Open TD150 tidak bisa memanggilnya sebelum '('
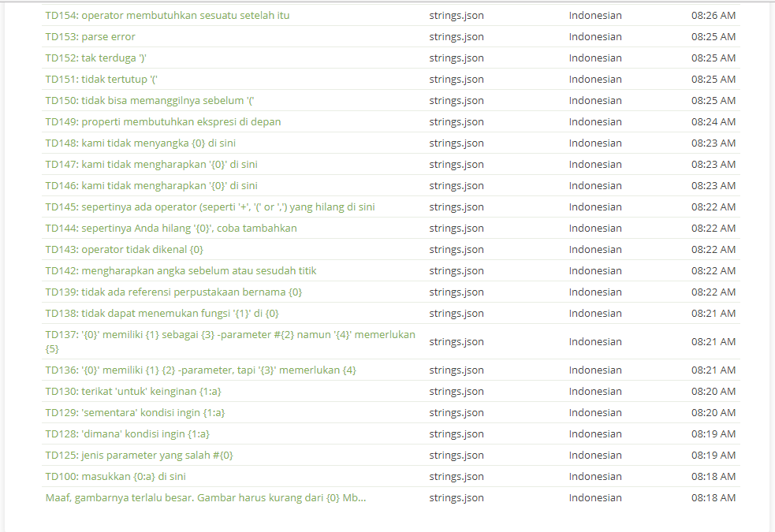775x532 pixels. click(149, 100)
